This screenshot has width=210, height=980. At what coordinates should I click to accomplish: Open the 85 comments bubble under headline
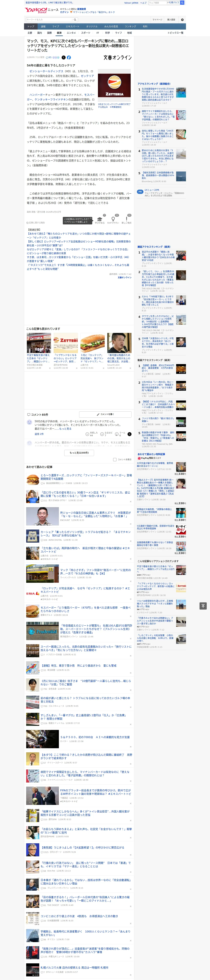click(49, 57)
